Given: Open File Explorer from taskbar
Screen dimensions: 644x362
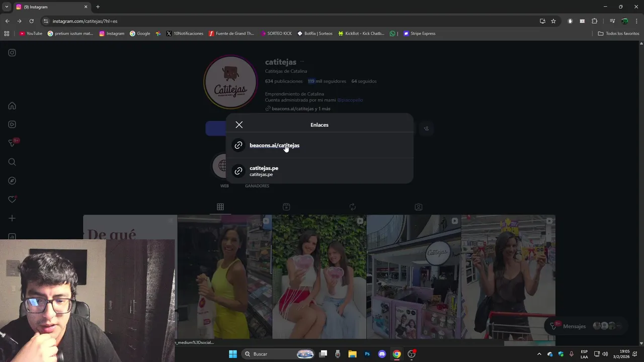Looking at the screenshot, I should tap(352, 354).
